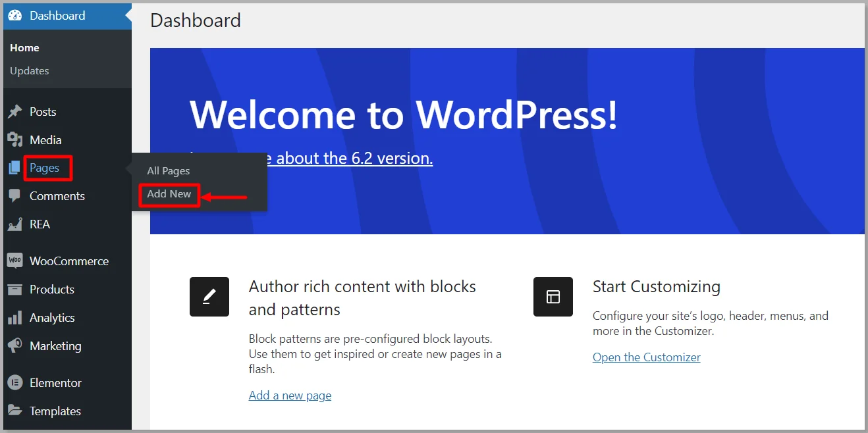This screenshot has width=868, height=433.
Task: Click Open the Customizer link
Action: 647,357
